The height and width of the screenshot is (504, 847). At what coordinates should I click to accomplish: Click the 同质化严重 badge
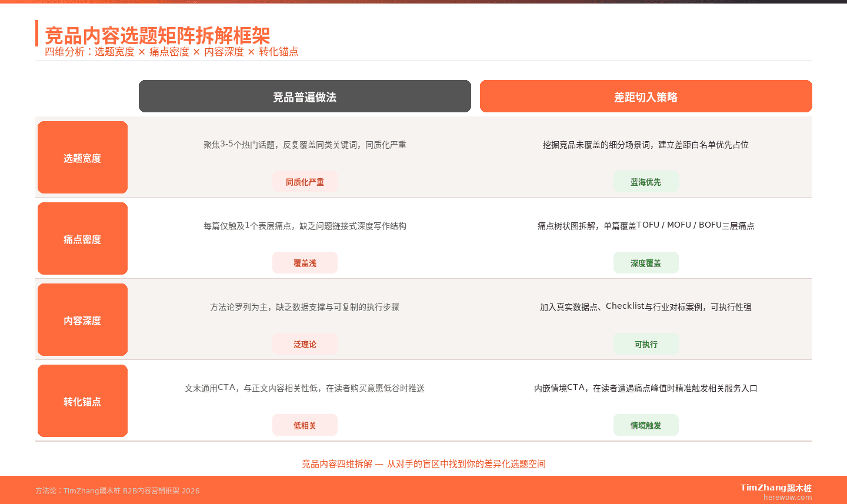(305, 182)
